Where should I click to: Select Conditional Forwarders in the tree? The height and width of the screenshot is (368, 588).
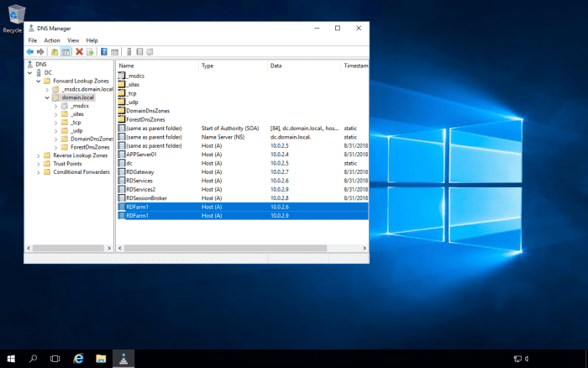[81, 171]
